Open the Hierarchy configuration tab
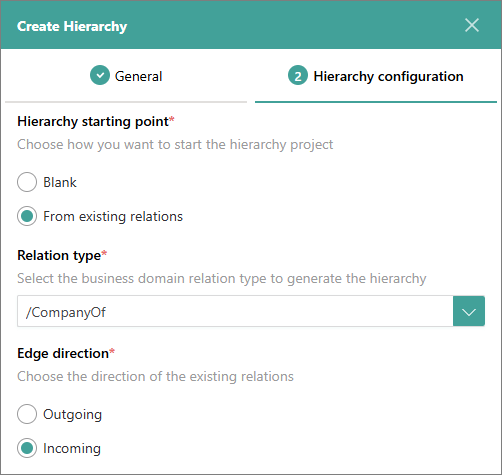502x475 pixels. pyautogui.click(x=376, y=76)
